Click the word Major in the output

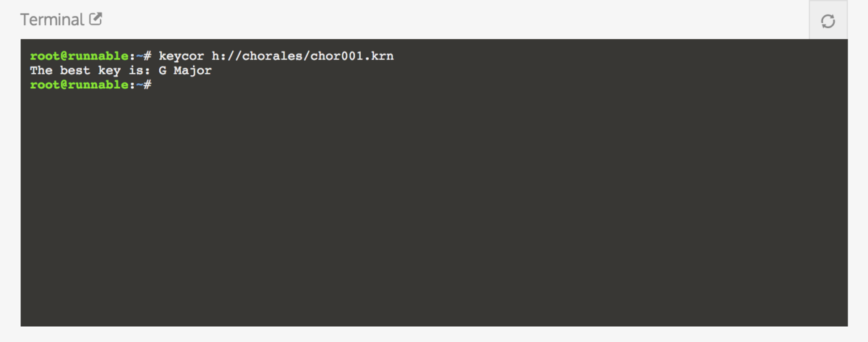pyautogui.click(x=192, y=71)
